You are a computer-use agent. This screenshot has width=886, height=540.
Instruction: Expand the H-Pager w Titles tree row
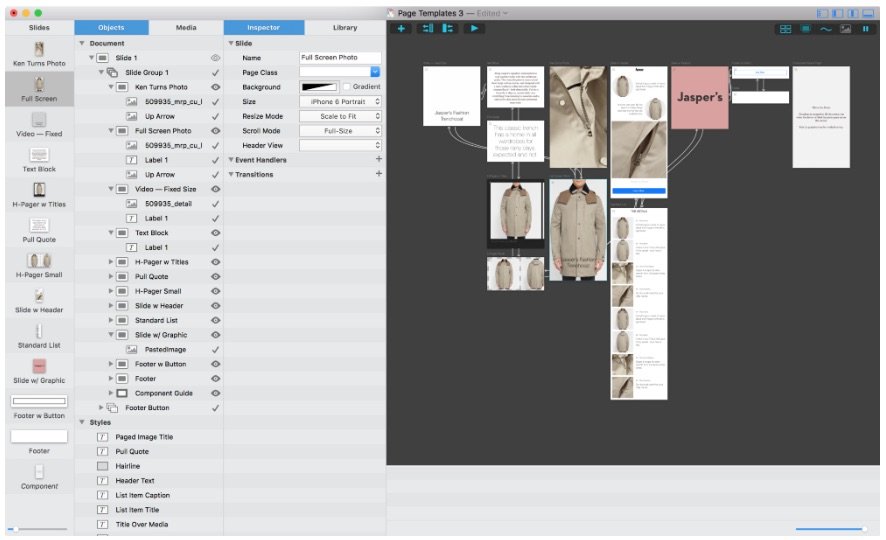(x=111, y=262)
